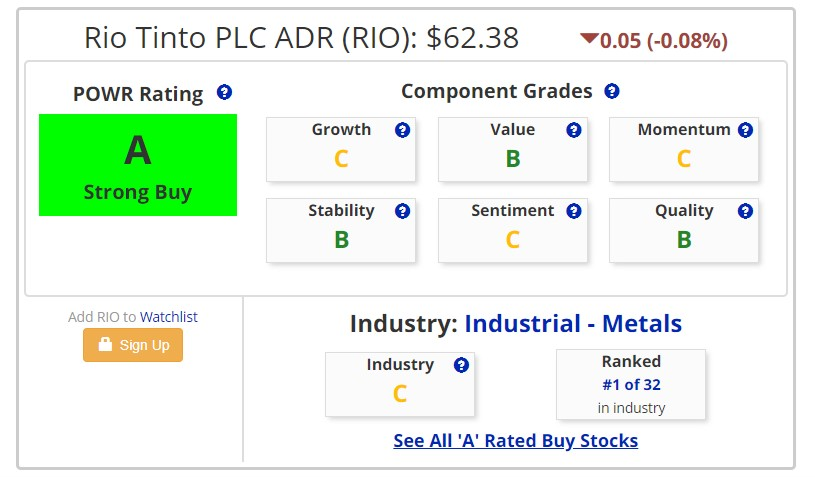This screenshot has width=815, height=477.
Task: Open the Sentiment help icon
Action: [x=574, y=211]
